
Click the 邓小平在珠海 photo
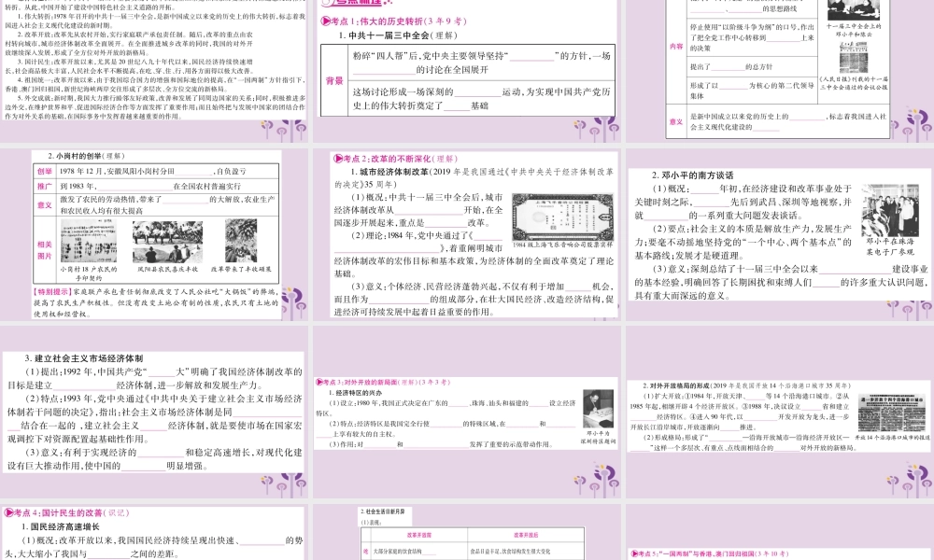890,211
